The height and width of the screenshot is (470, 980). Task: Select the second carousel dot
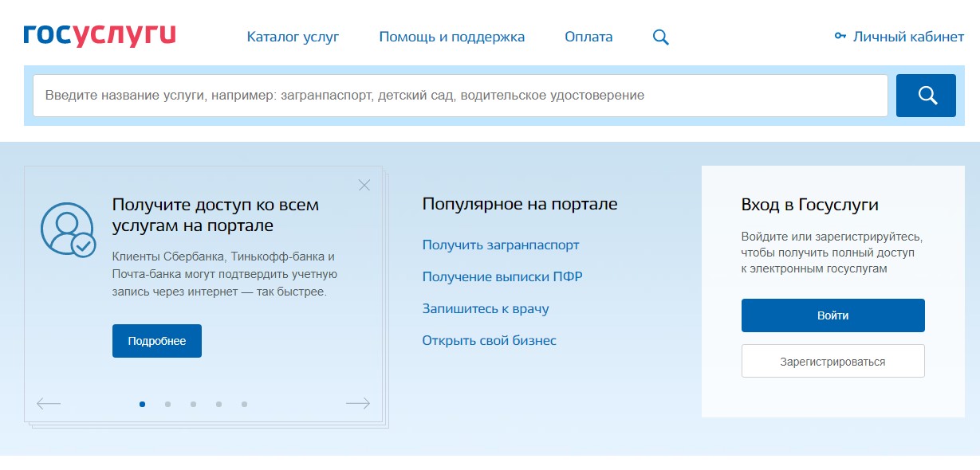pos(167,404)
